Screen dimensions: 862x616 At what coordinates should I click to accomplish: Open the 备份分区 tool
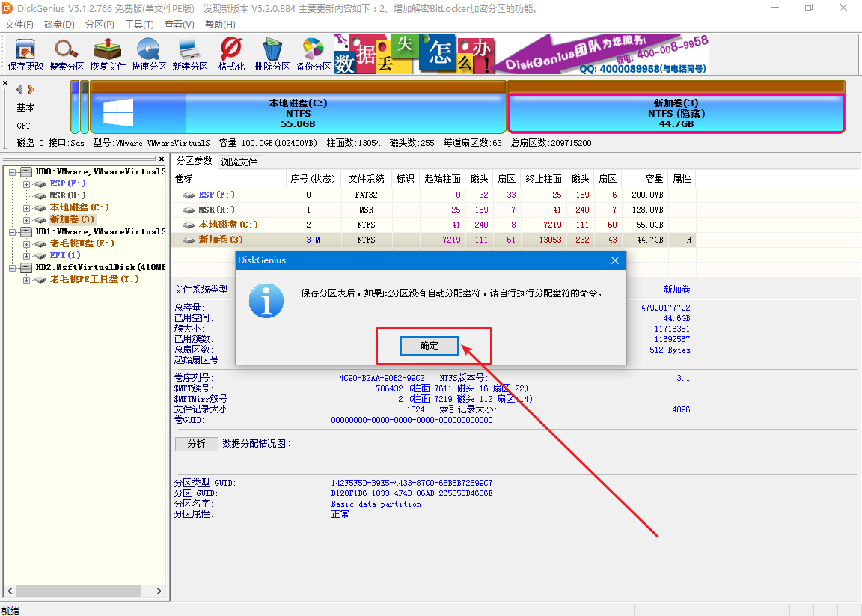pos(314,54)
